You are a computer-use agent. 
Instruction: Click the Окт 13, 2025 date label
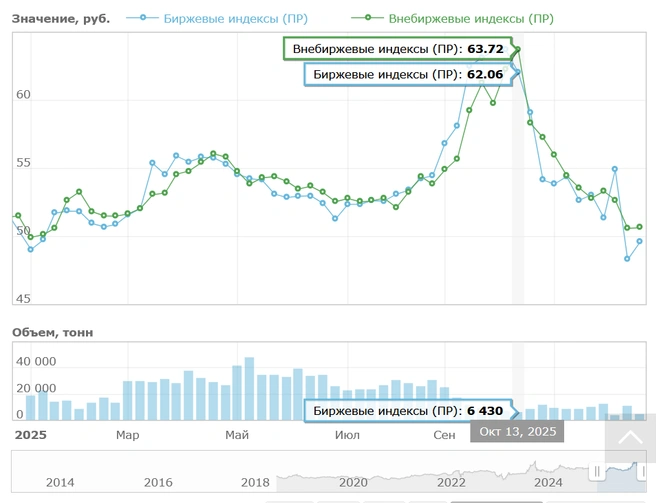coord(517,431)
